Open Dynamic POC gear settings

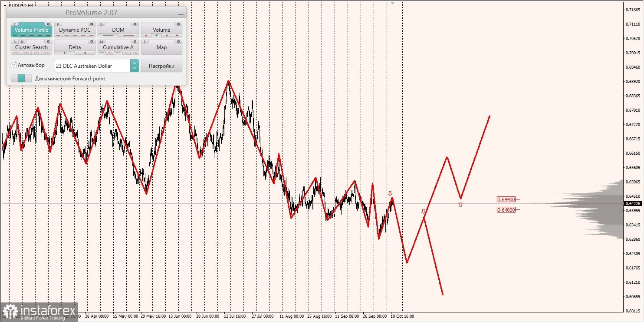pos(92,24)
